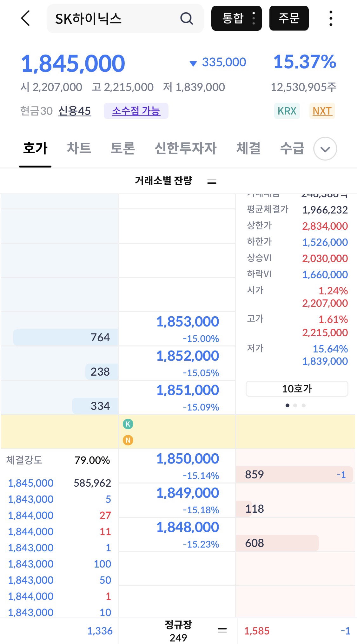357x644 pixels.
Task: Tap the orange N exchange marker
Action: coord(128,440)
